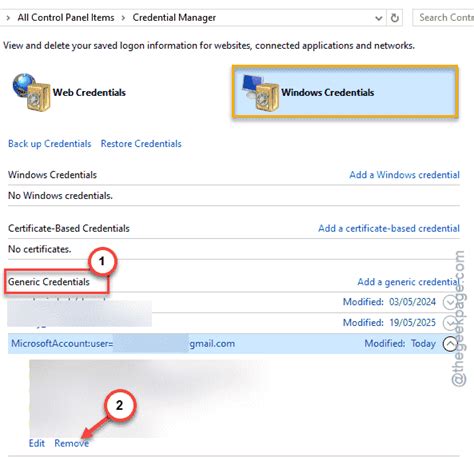Open the address bar history dropdown
This screenshot has height=457, width=474.
[x=379, y=18]
